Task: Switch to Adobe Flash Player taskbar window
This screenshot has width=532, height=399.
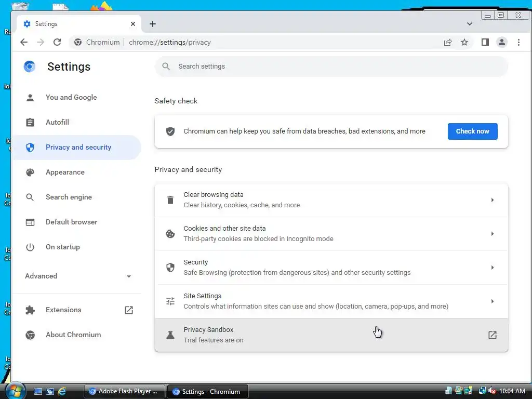Action: [124, 391]
